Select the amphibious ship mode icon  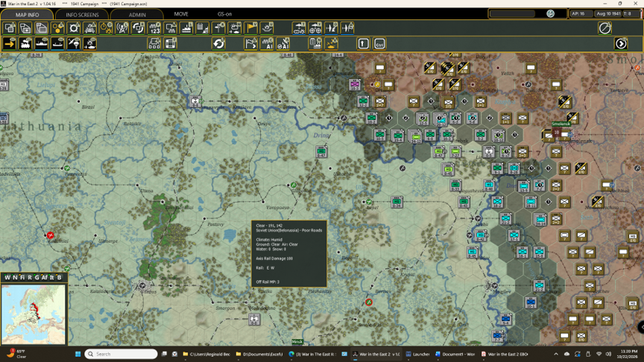tap(57, 43)
